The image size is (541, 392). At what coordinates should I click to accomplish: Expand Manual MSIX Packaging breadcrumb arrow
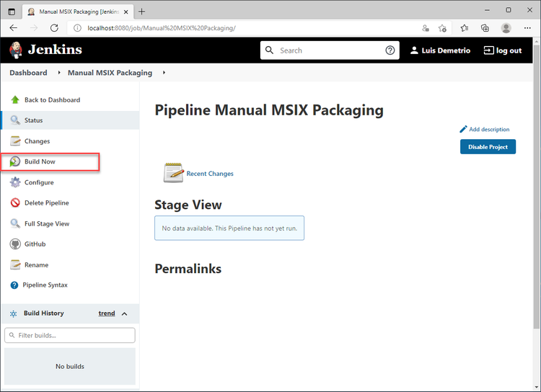click(x=164, y=73)
